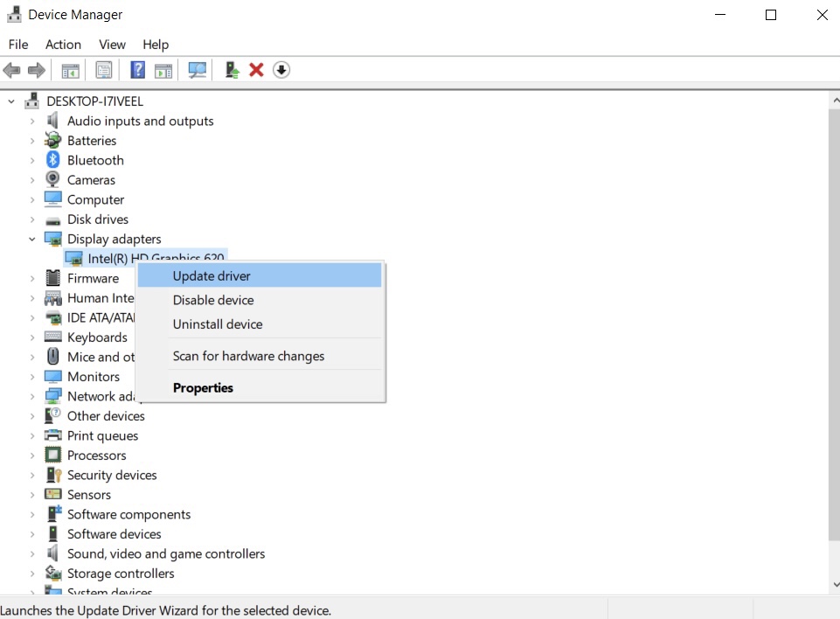Click the Audio inputs and outputs speaker icon
Image resolution: width=840 pixels, height=619 pixels.
point(52,121)
